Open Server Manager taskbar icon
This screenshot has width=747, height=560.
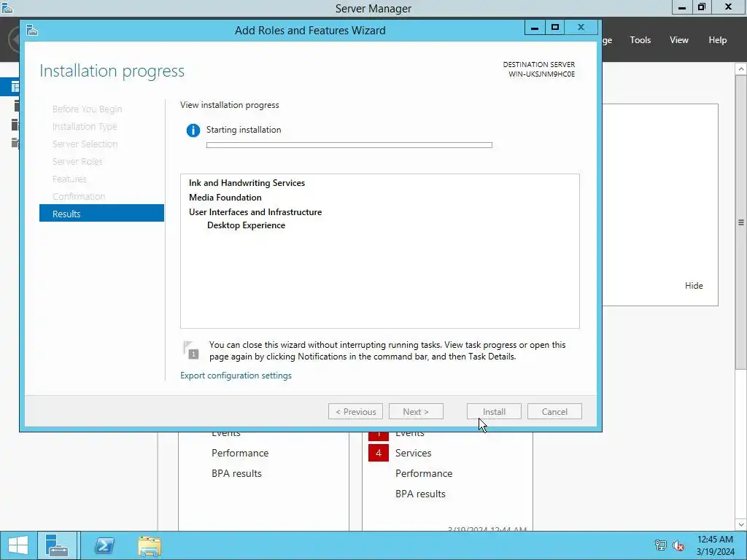click(x=57, y=545)
